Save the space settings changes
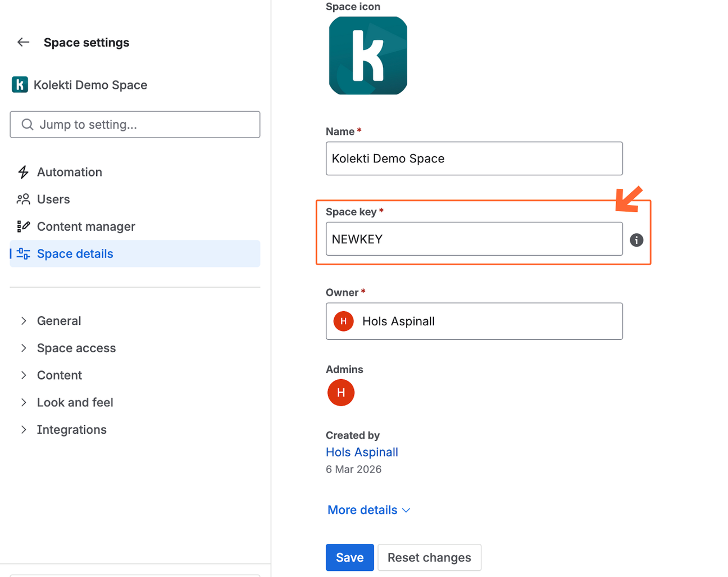The image size is (728, 577). 349,557
